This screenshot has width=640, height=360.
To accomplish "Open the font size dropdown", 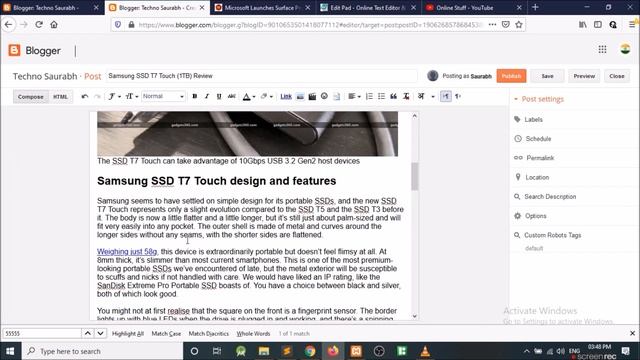I will tap(131, 97).
